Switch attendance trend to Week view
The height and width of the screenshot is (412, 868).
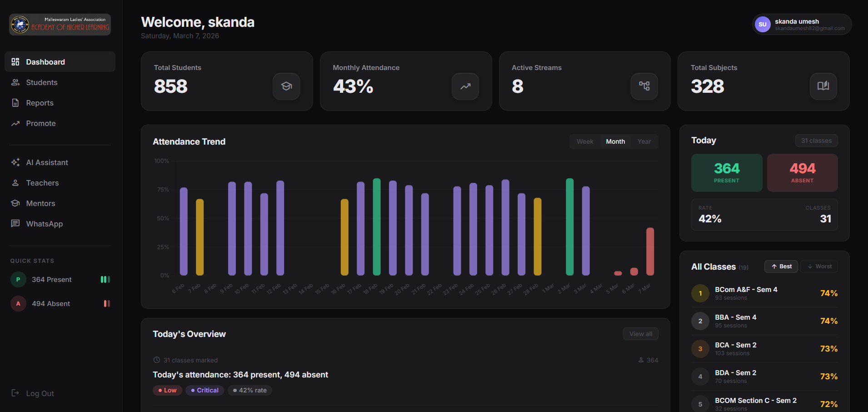coord(585,141)
